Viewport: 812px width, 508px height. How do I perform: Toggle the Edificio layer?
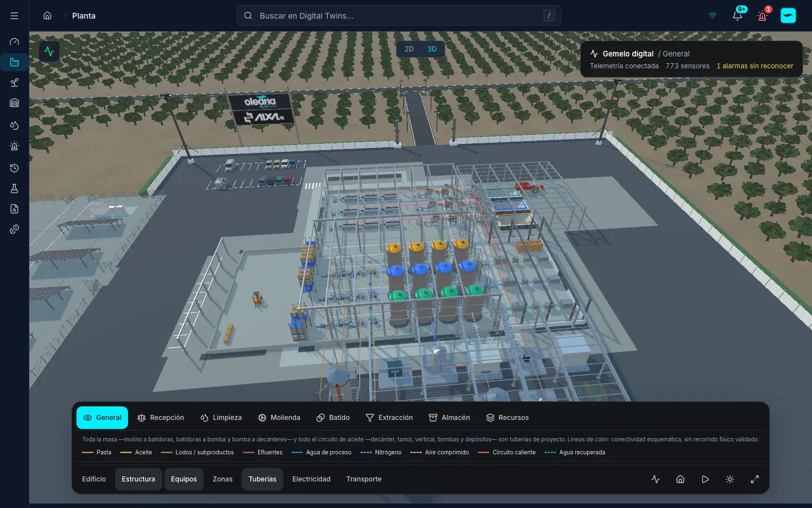(x=94, y=479)
